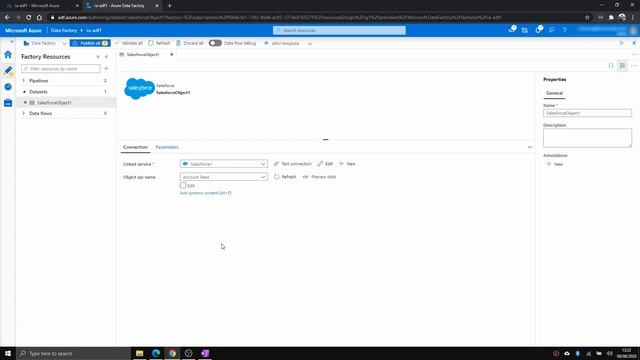The height and width of the screenshot is (360, 640).
Task: Select the Connection tab
Action: coord(135,147)
